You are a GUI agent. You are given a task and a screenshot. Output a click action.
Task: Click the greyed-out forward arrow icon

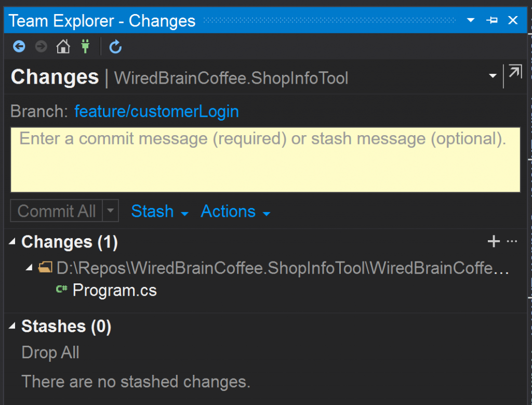click(41, 46)
